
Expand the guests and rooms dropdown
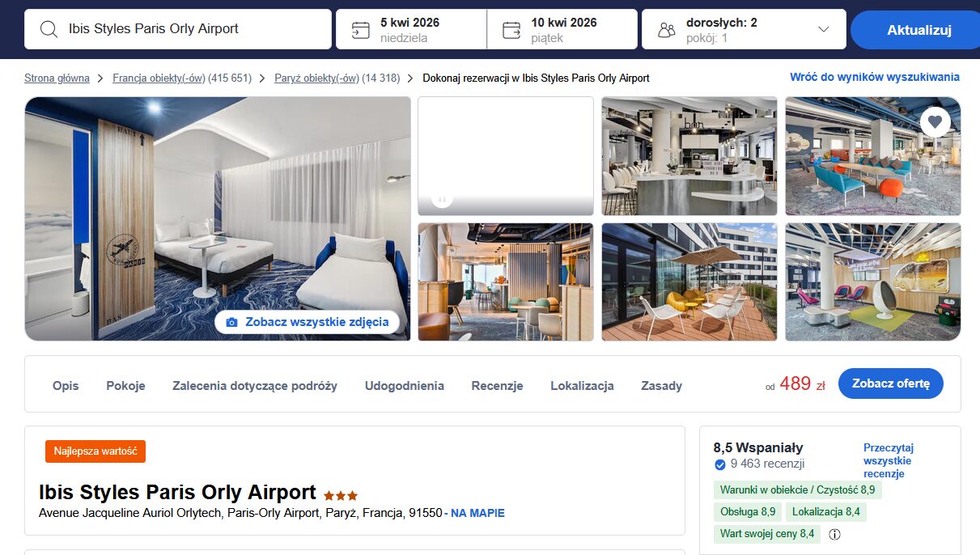pyautogui.click(x=824, y=29)
